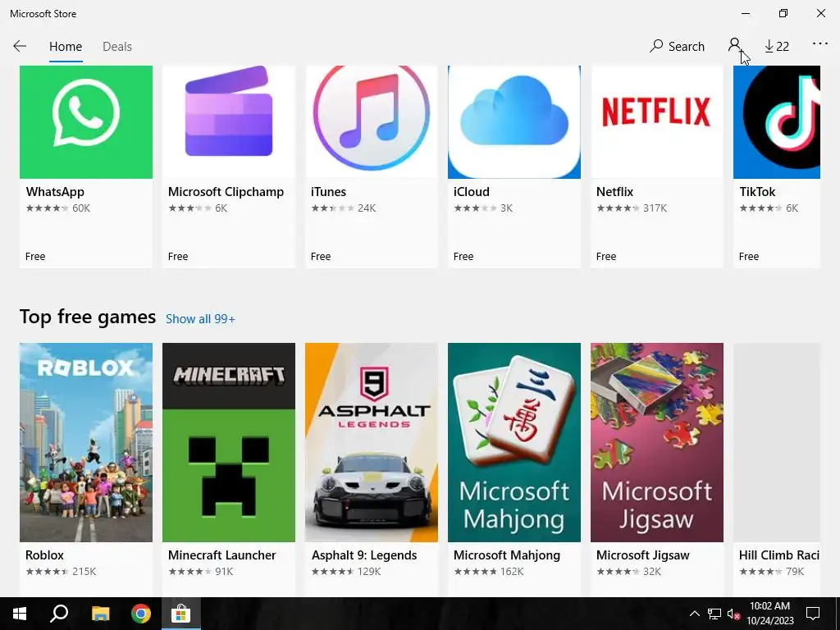The width and height of the screenshot is (840, 630).
Task: Open the Asphalt 9: Legends thumbnail
Action: [x=372, y=442]
